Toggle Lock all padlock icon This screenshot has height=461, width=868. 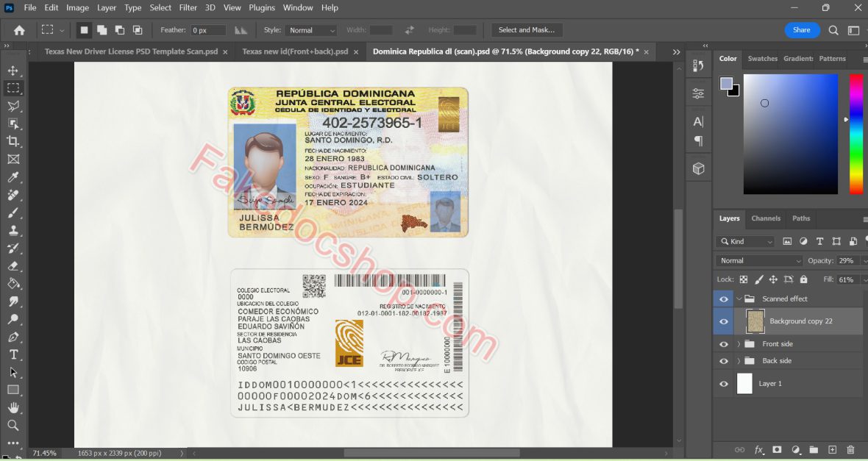(x=804, y=279)
